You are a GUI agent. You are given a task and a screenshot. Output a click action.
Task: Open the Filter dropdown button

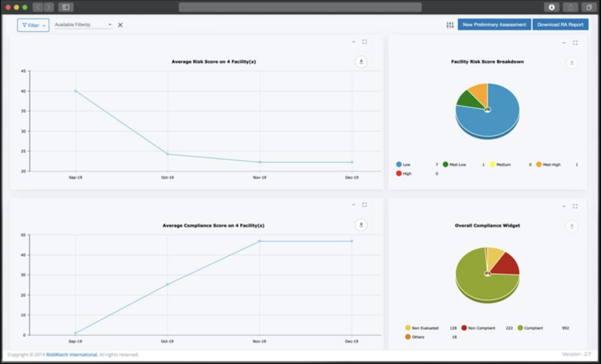33,25
